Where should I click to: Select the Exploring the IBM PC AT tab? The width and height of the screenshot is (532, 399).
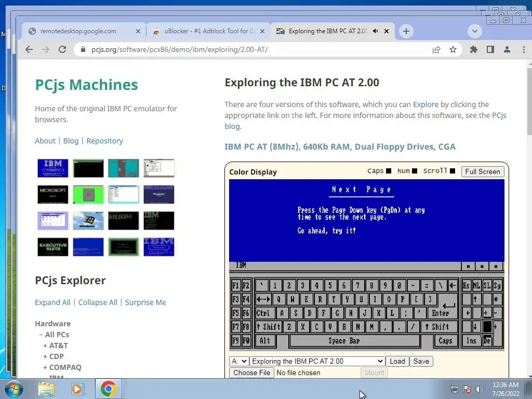[327, 31]
